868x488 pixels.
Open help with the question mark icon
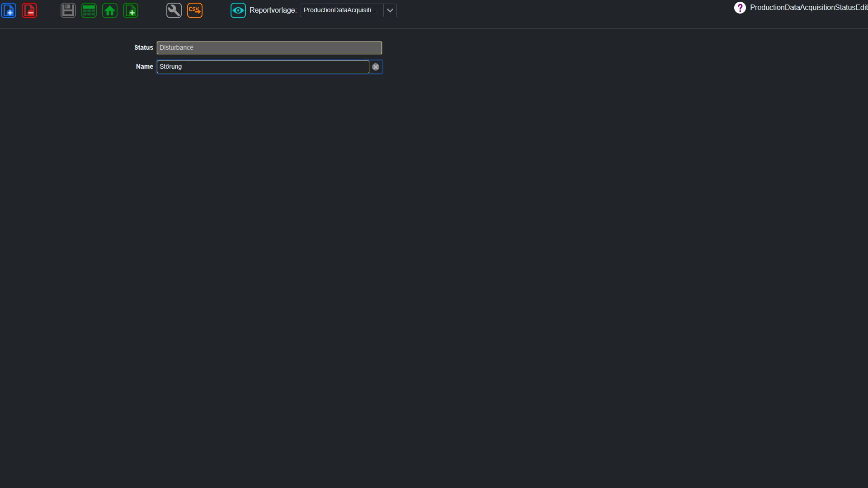[x=740, y=8]
